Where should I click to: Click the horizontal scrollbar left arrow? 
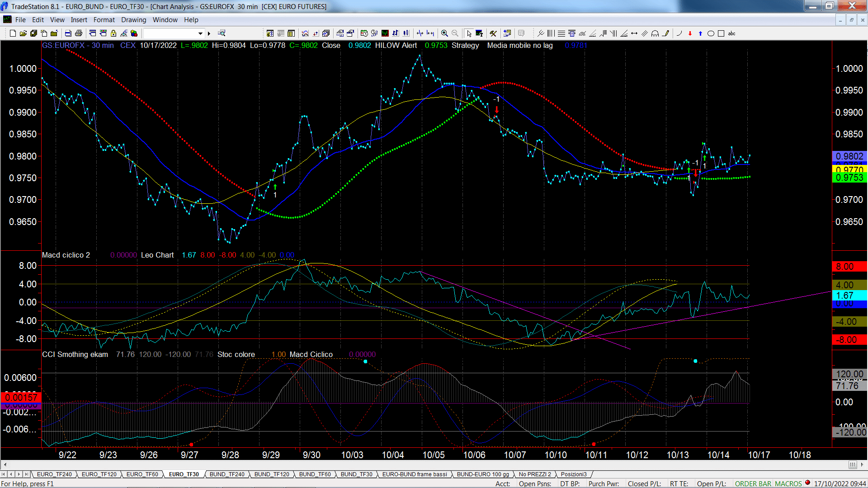coord(5,465)
